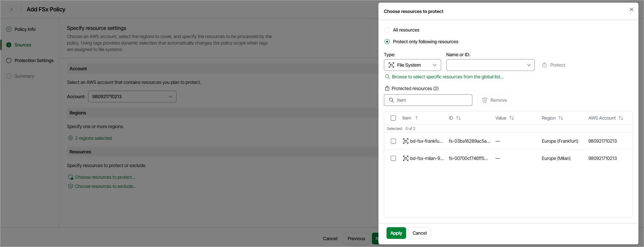
Task: Open the Account dropdown 980921710213
Action: [x=132, y=97]
